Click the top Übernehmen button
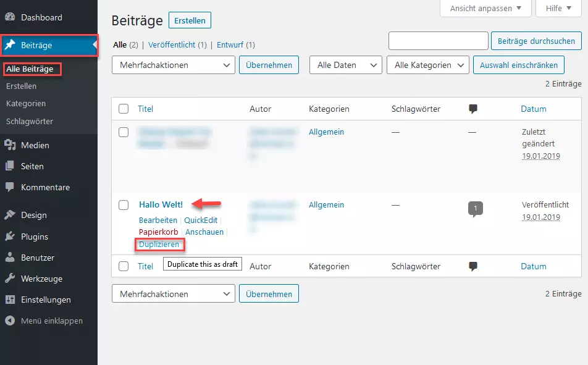Image resolution: width=588 pixels, height=365 pixels. click(269, 65)
